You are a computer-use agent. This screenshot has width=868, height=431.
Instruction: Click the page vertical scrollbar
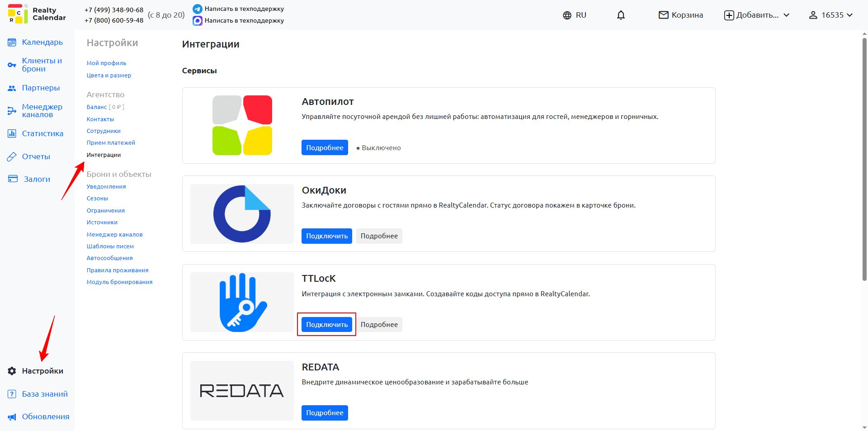864,159
